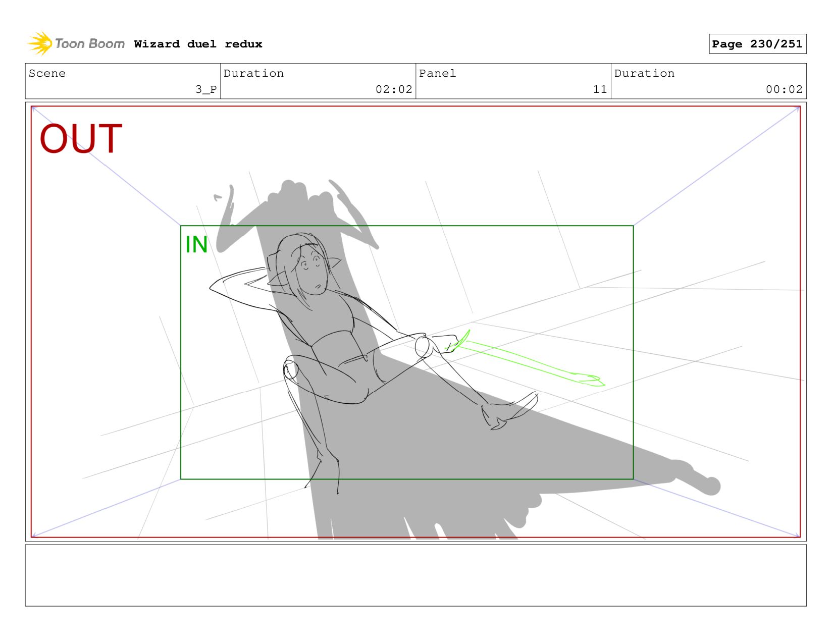Click the panel number '11'

pyautogui.click(x=600, y=89)
